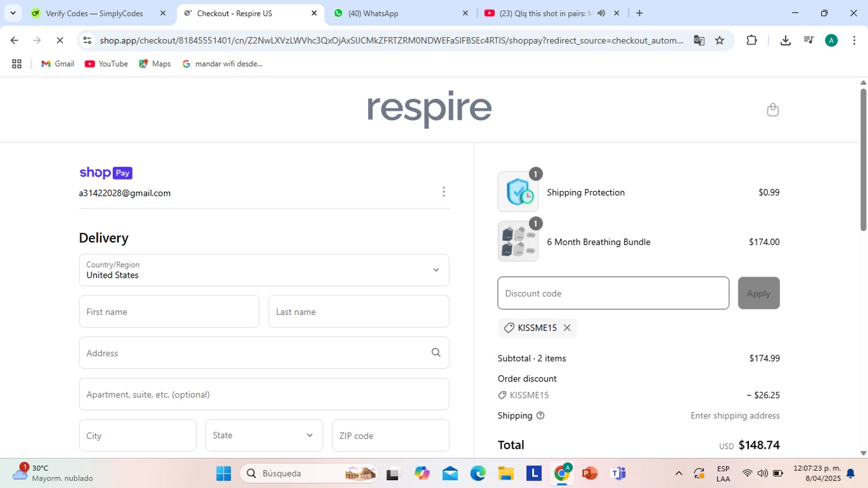The image size is (868, 488).
Task: Click into the Address field
Action: pos(264,353)
